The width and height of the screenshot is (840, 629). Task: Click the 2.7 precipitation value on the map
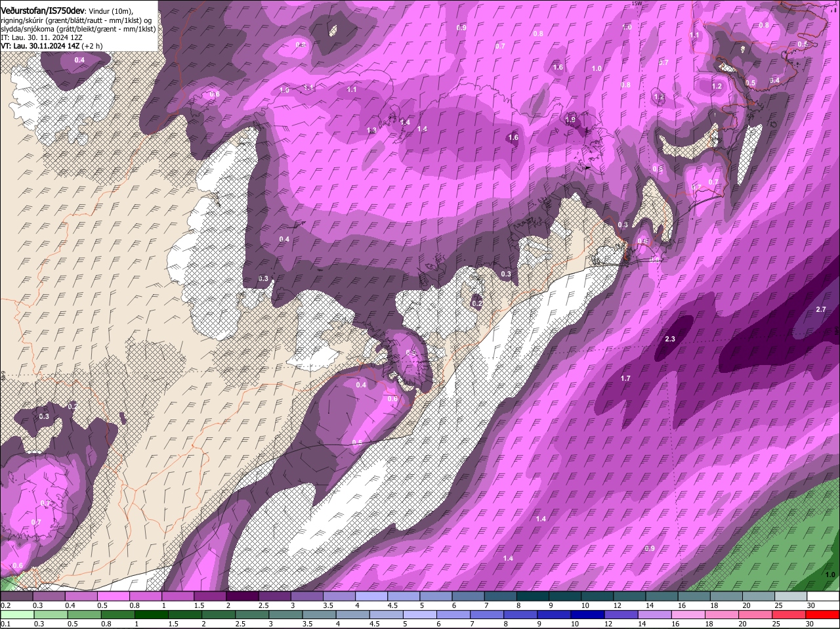[x=821, y=309]
